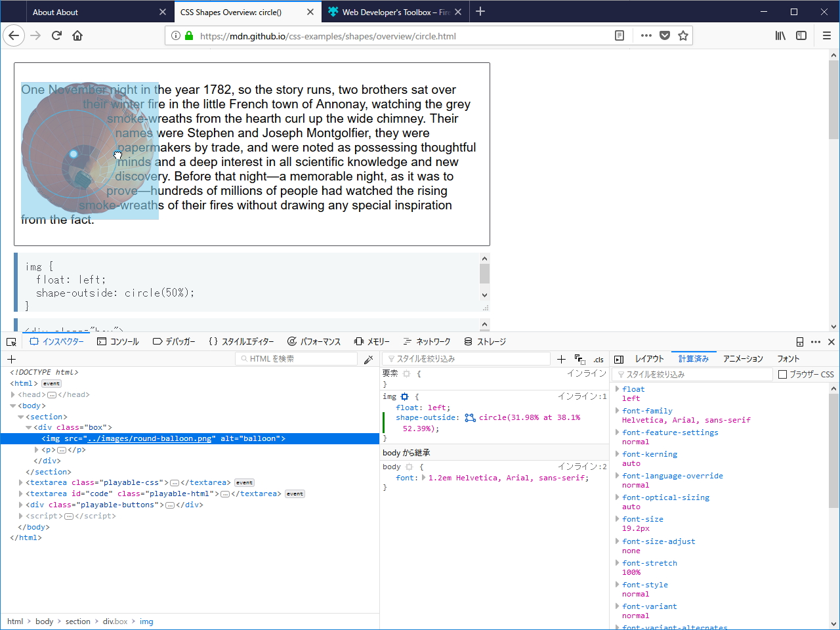Image resolution: width=840 pixels, height=630 pixels.
Task: Toggle element classes via .cls icon
Action: click(x=598, y=359)
